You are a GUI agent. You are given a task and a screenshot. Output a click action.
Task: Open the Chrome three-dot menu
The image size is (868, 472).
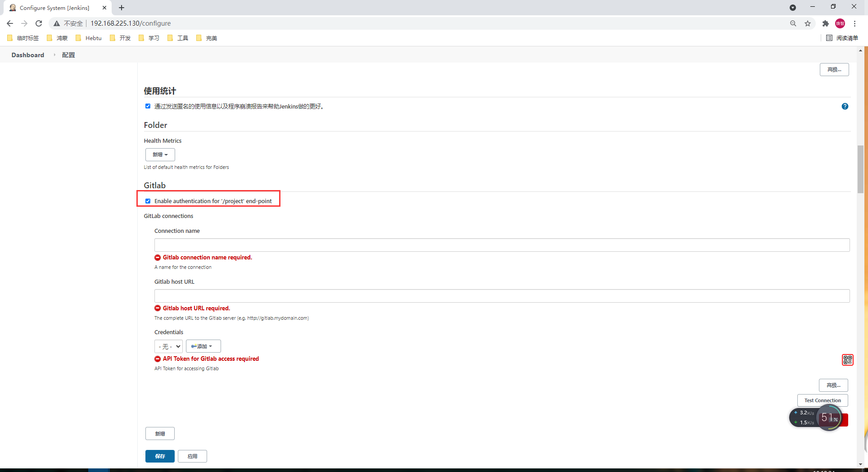[854, 23]
